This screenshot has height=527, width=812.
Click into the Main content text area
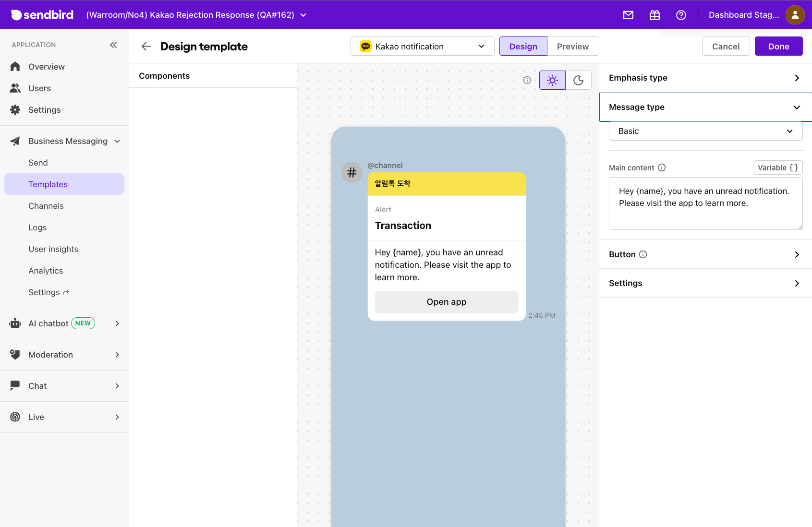(x=706, y=204)
